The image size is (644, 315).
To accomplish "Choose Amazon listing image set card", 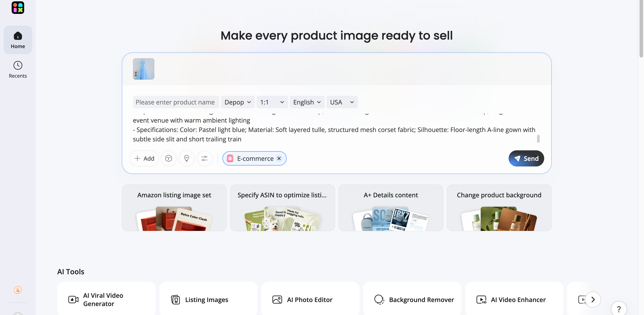I will pyautogui.click(x=174, y=208).
